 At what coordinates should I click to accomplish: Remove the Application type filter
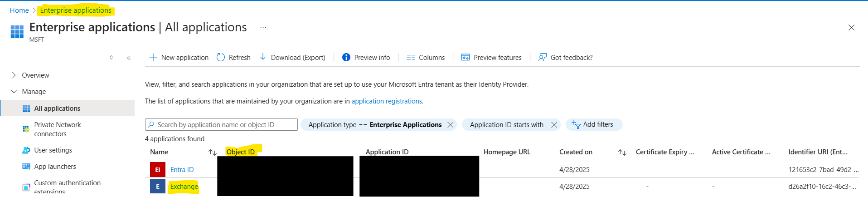(450, 125)
